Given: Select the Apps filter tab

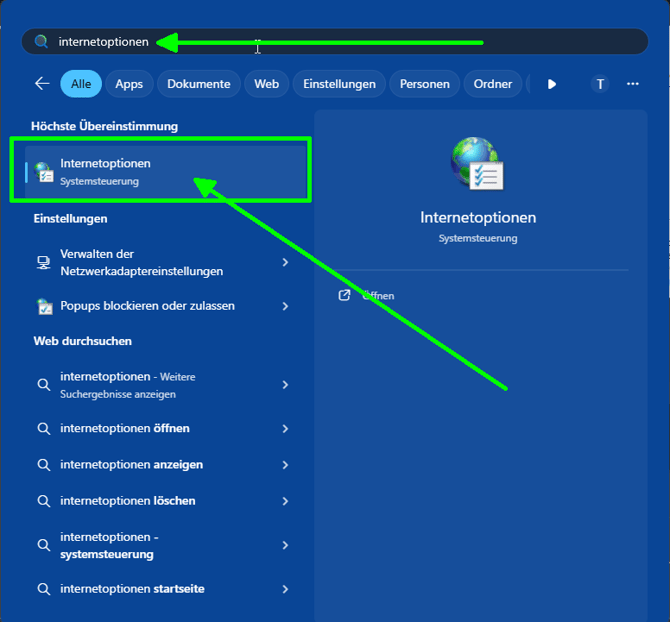Looking at the screenshot, I should (x=129, y=84).
